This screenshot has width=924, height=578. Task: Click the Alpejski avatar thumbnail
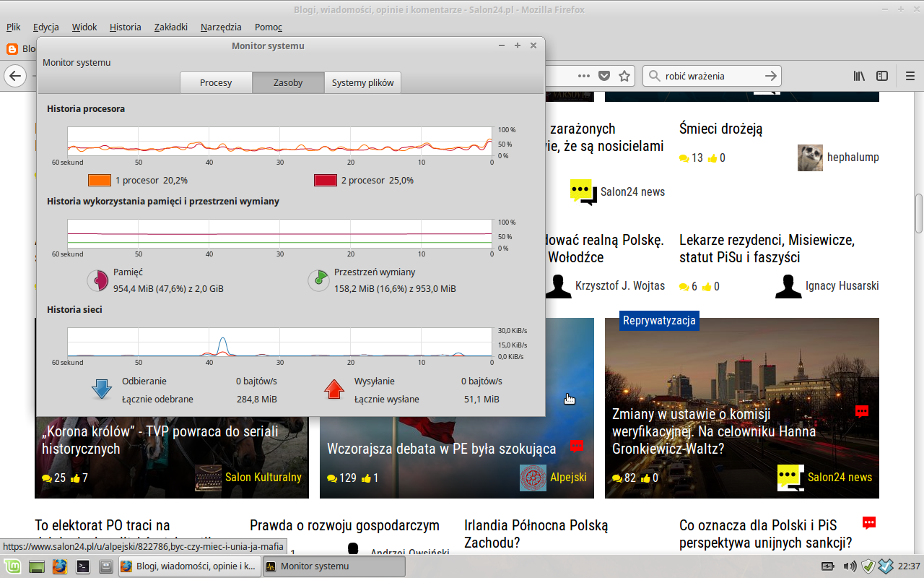[533, 478]
